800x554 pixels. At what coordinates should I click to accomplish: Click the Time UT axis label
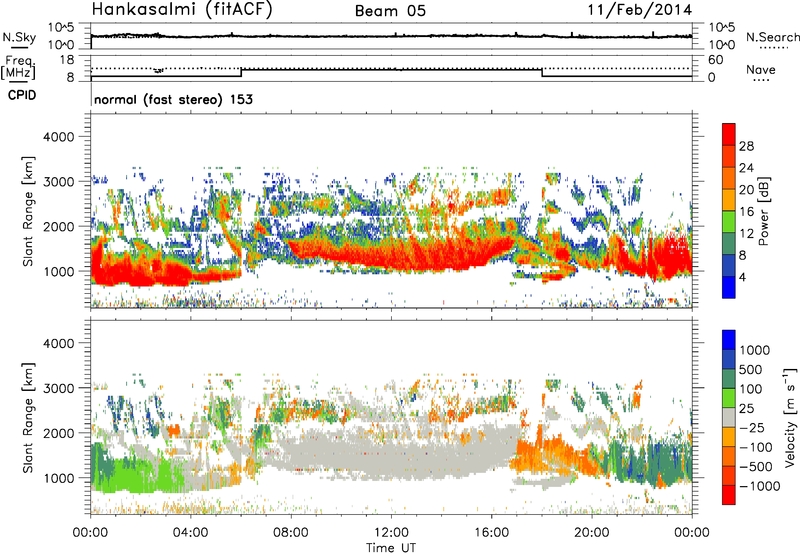point(391,548)
